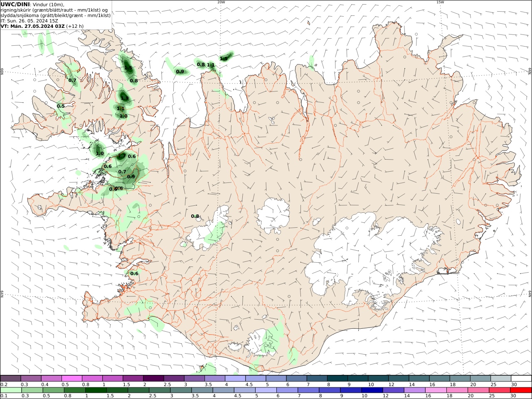532x399 pixels.
Task: Pick the darkest green 1 swatch in bottom legend
Action: [x=96, y=390]
